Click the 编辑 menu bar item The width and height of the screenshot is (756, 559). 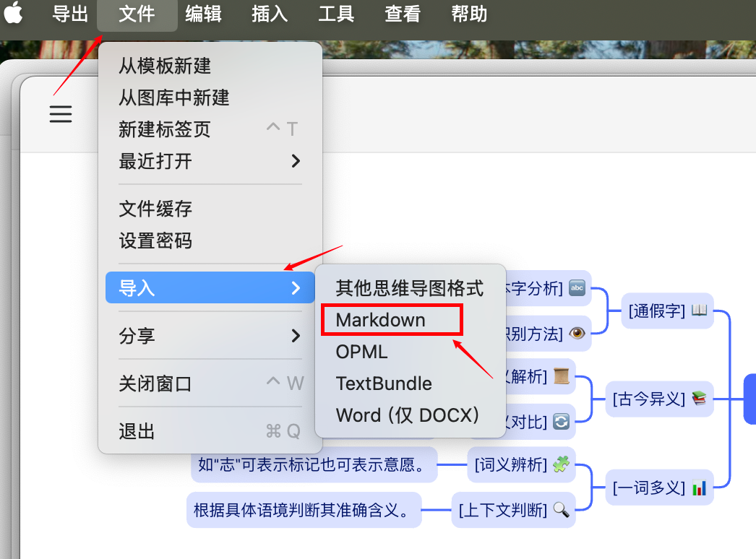click(x=203, y=14)
